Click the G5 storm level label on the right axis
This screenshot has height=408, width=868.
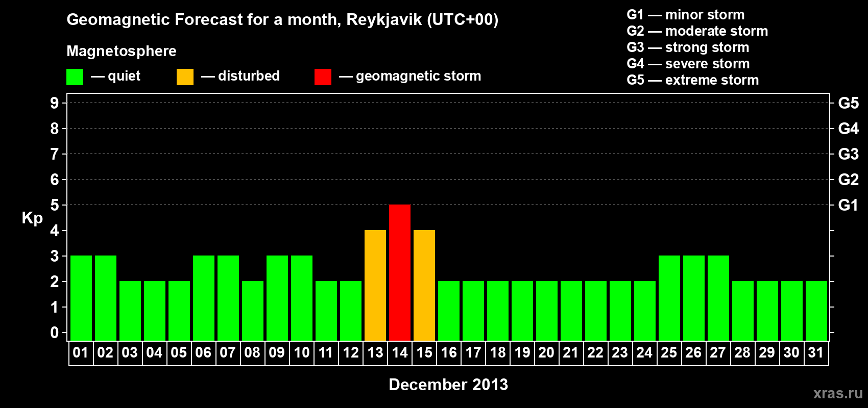848,103
